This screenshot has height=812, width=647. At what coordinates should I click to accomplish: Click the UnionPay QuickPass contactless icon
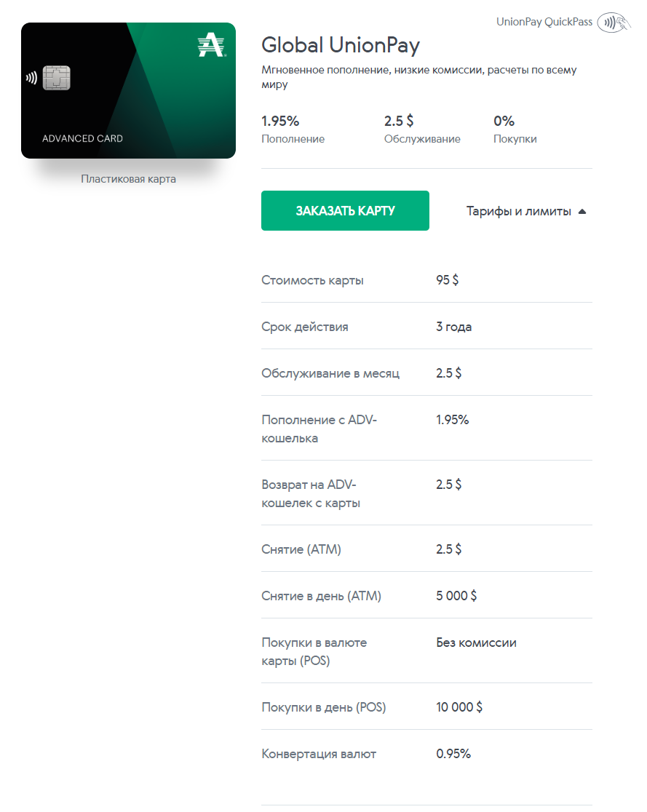click(614, 23)
